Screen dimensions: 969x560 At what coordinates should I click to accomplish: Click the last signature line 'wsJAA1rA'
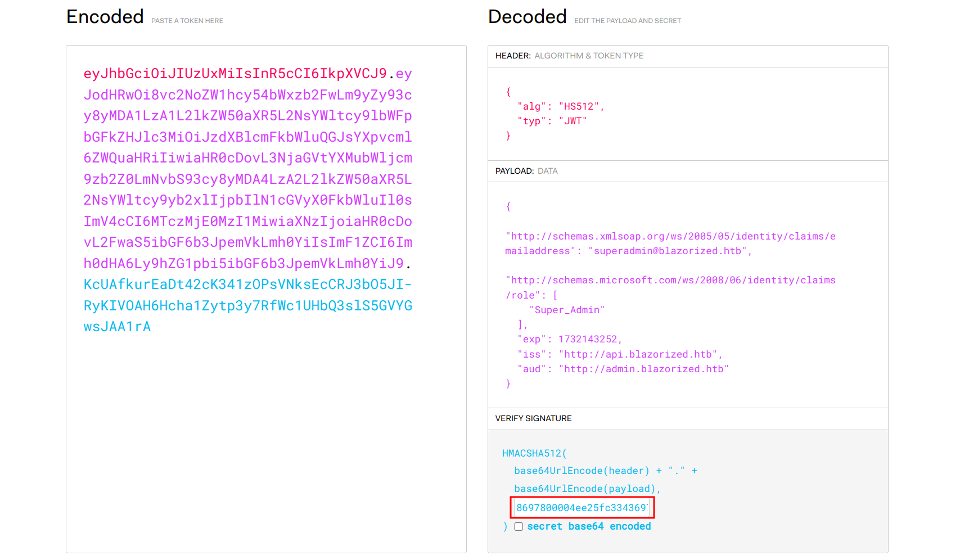pos(118,327)
